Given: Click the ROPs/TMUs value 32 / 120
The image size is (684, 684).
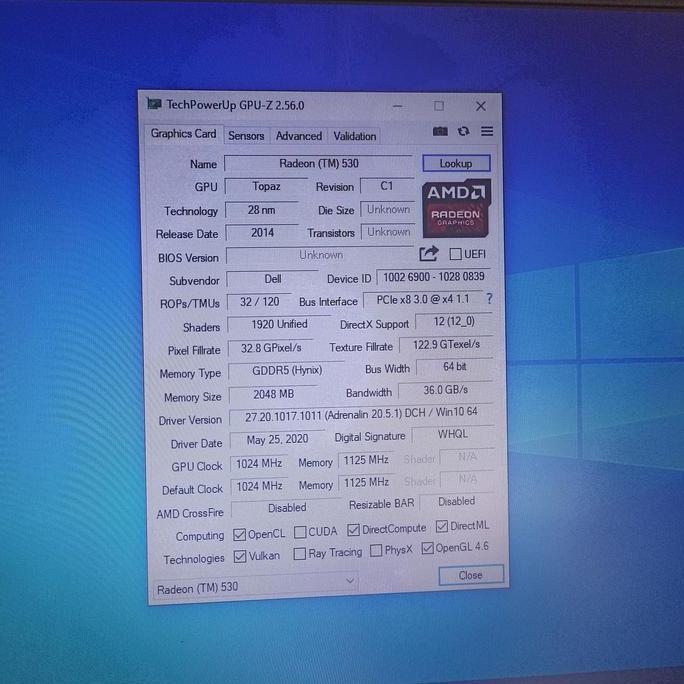Looking at the screenshot, I should tap(260, 301).
